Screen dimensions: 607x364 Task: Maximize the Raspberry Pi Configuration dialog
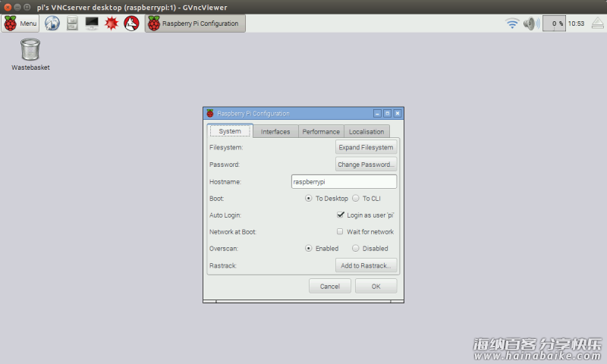[387, 113]
